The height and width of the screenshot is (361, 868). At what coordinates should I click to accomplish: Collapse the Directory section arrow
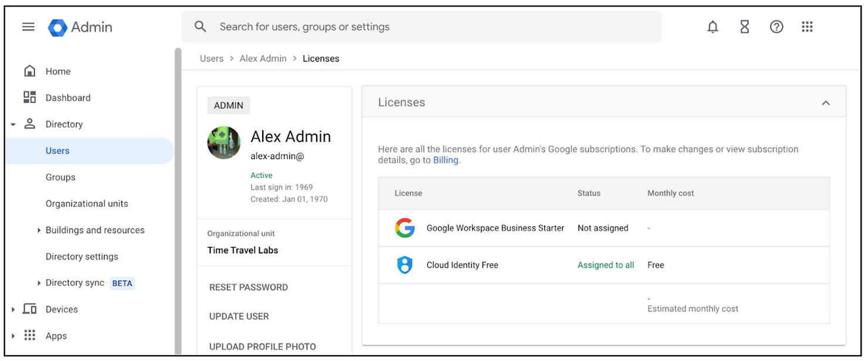tap(13, 124)
